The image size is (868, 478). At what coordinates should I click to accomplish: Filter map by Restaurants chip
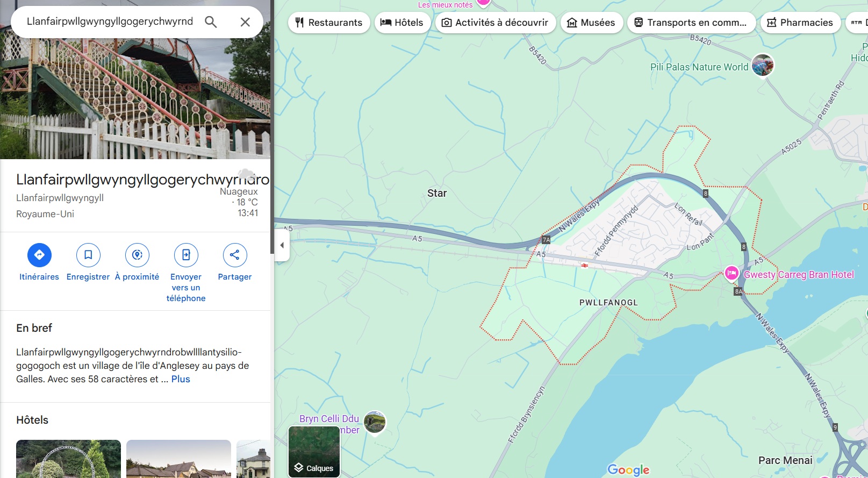[x=329, y=23]
